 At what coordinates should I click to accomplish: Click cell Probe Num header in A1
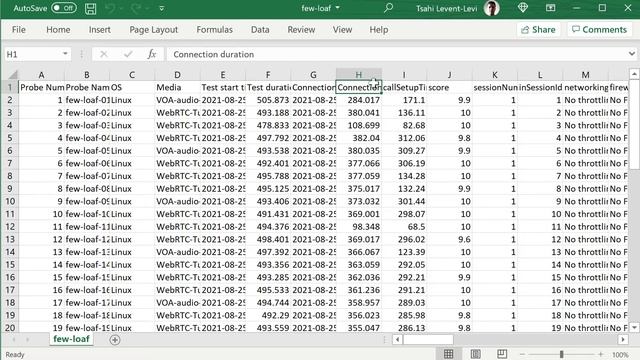42,87
